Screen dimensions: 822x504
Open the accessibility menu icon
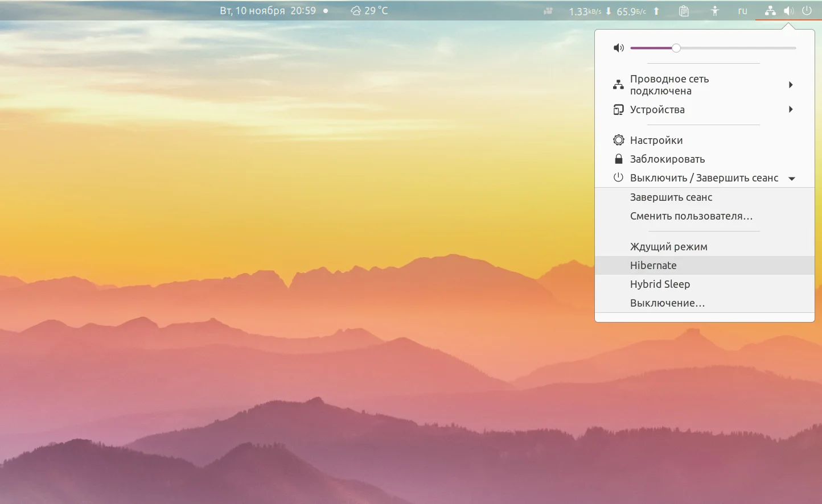(715, 11)
